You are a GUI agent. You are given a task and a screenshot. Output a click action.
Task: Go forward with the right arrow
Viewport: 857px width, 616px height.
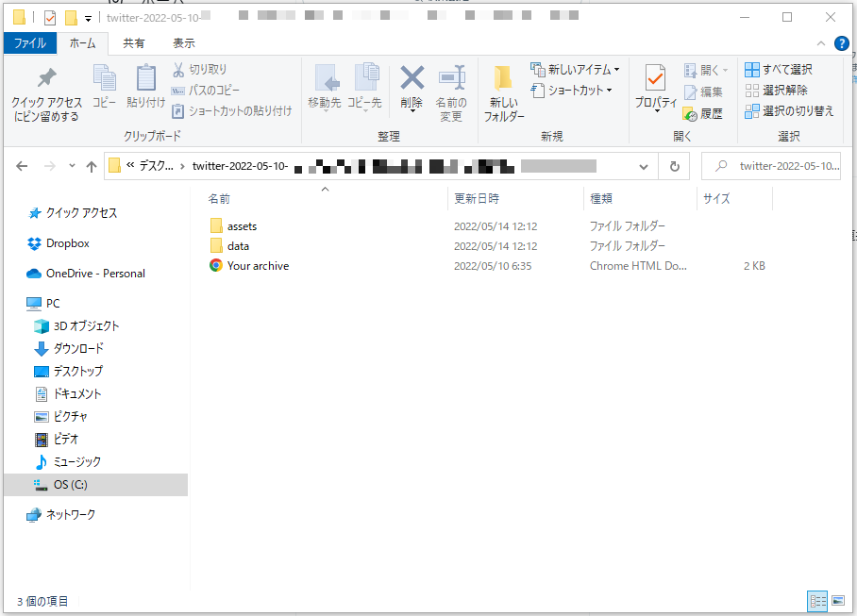[x=50, y=166]
